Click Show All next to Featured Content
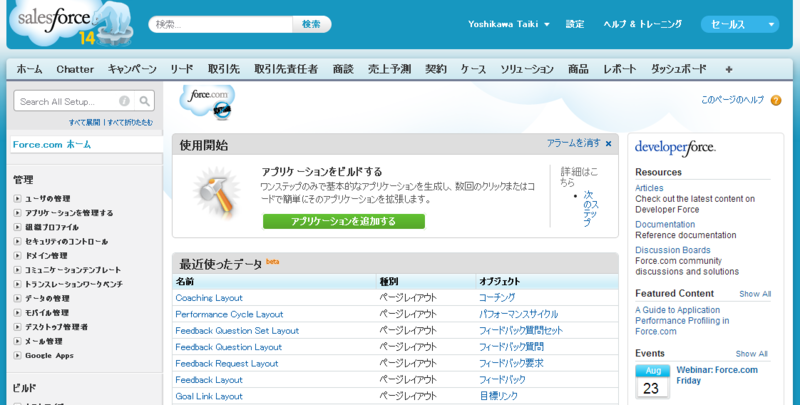This screenshot has width=800, height=405. click(755, 294)
